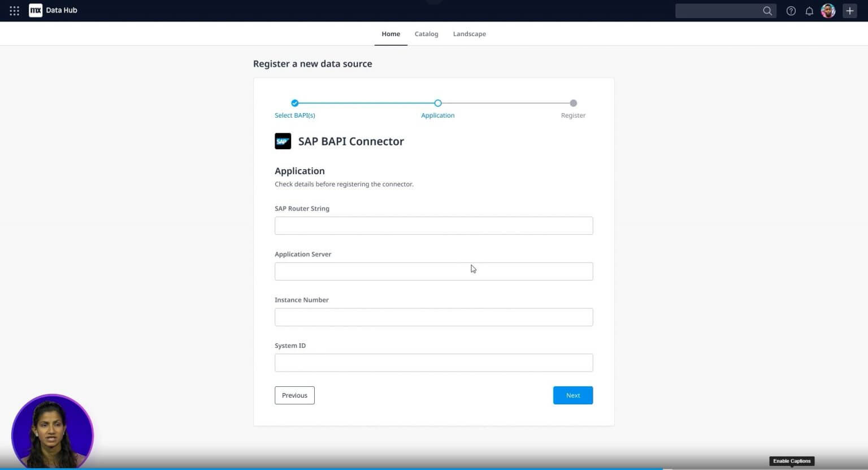Click the SAP logo icon

[283, 141]
